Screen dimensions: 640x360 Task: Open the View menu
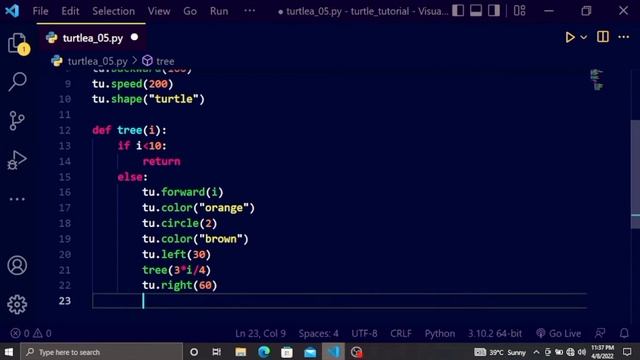pos(159,11)
